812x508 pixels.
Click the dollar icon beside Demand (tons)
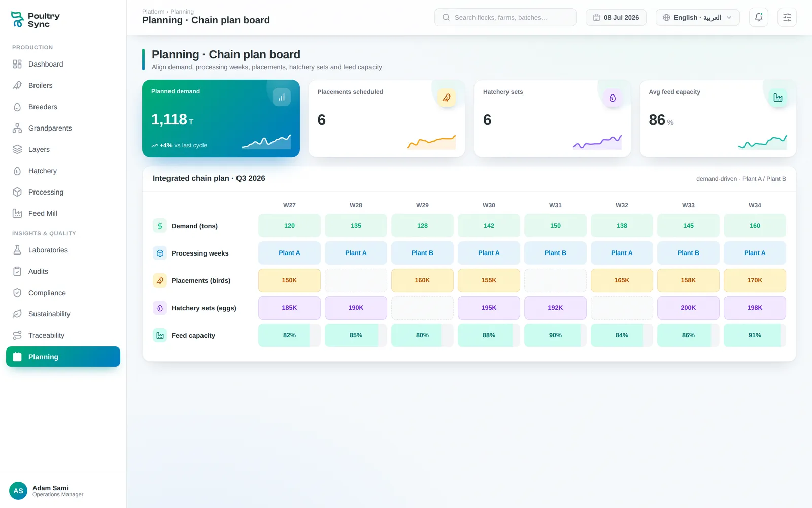[x=160, y=226]
